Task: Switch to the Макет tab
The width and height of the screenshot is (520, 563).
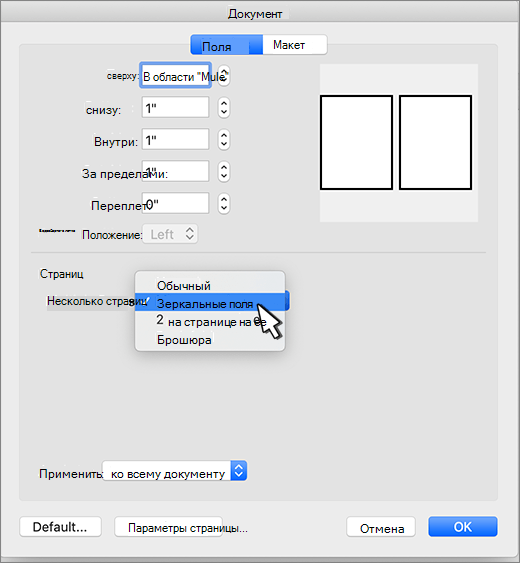Action: tap(294, 45)
